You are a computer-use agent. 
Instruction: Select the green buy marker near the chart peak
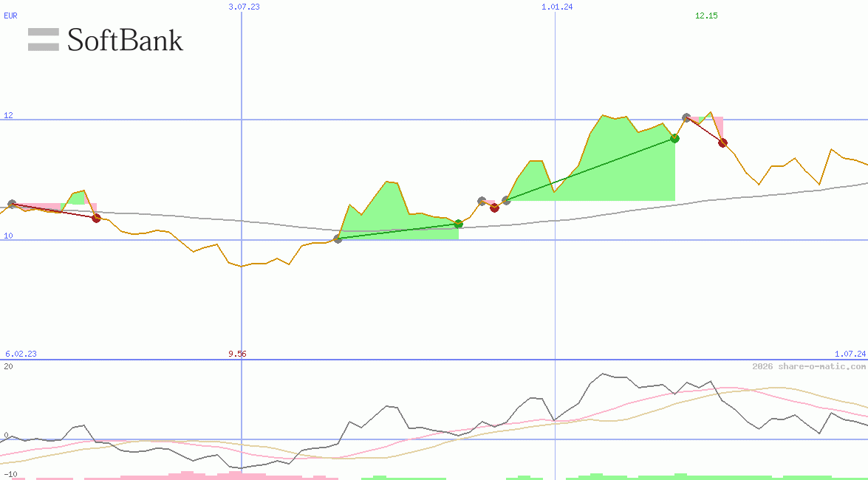click(674, 138)
